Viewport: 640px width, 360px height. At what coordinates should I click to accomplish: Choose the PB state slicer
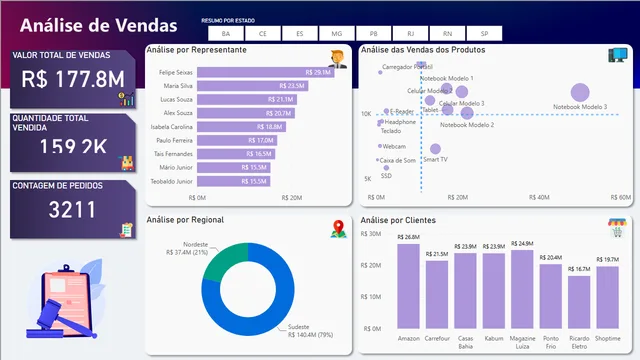373,33
